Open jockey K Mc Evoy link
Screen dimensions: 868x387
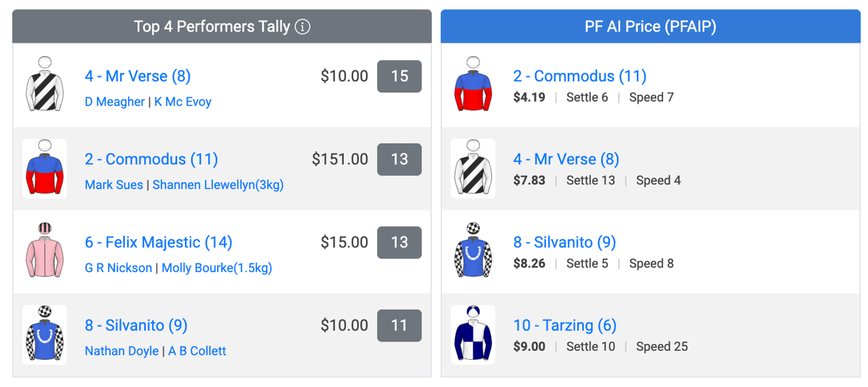pyautogui.click(x=183, y=102)
